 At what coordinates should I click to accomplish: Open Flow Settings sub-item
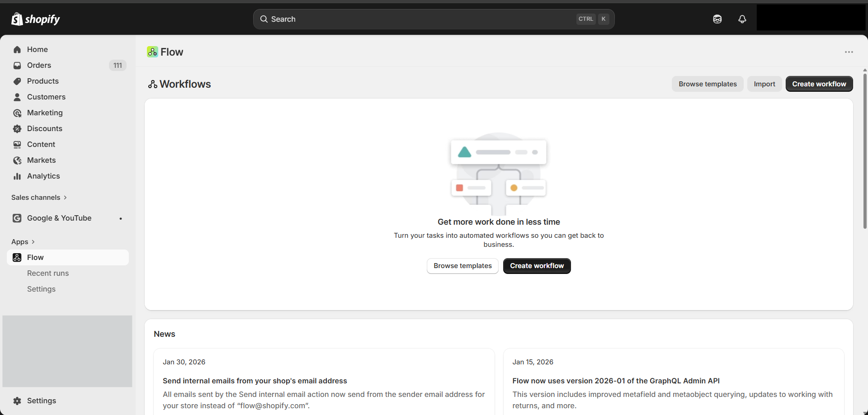(x=68, y=289)
